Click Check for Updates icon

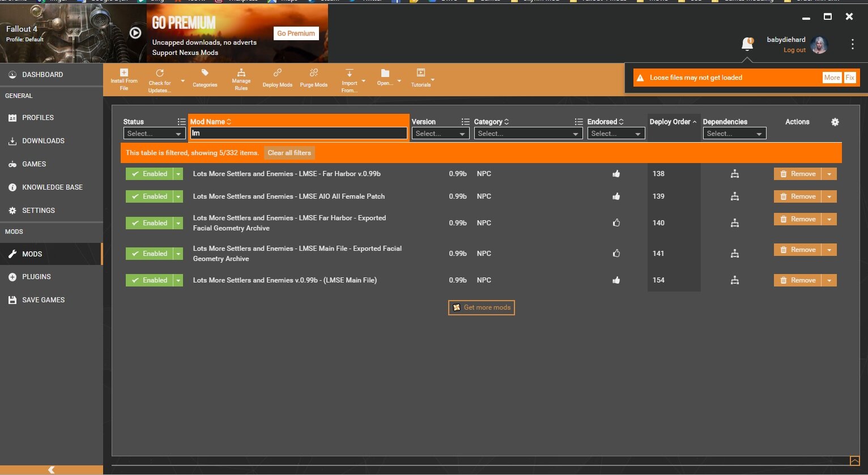160,73
